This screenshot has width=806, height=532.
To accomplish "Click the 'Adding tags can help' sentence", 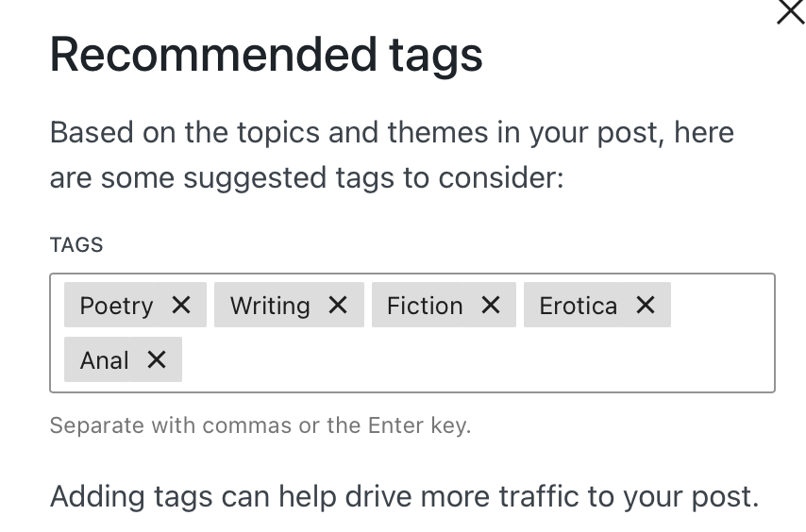I will 404,496.
